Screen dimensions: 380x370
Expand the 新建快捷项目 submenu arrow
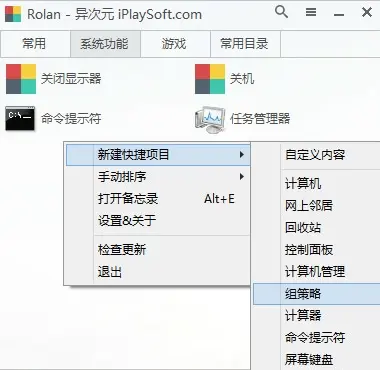pos(242,155)
